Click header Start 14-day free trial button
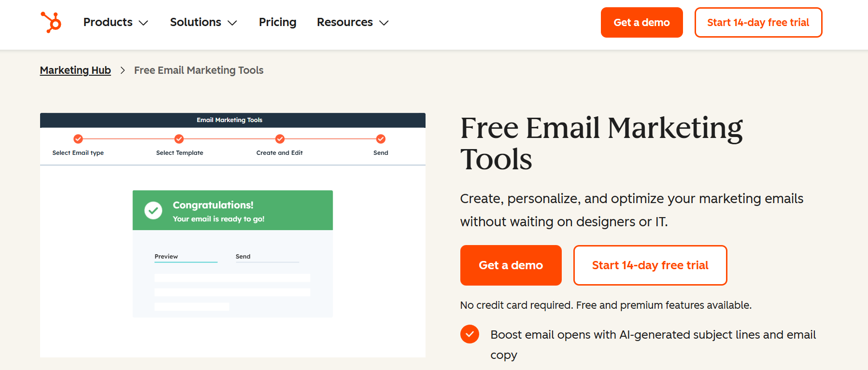This screenshot has height=370, width=868. coord(758,22)
